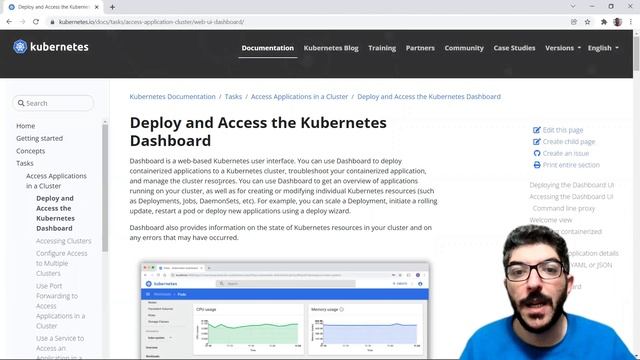Open Access Applications in a Cluster sidebar item

pyautogui.click(x=56, y=181)
